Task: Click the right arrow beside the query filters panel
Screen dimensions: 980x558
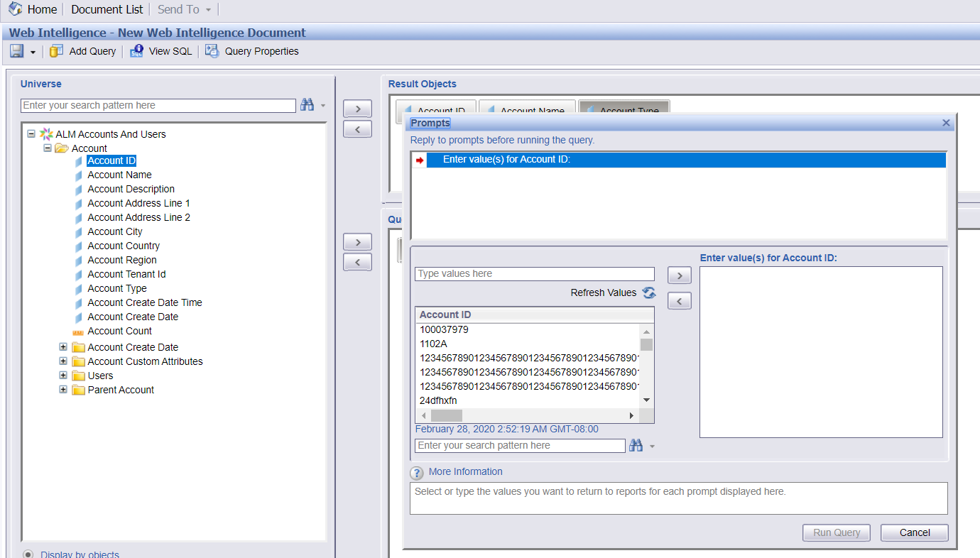Action: [357, 241]
